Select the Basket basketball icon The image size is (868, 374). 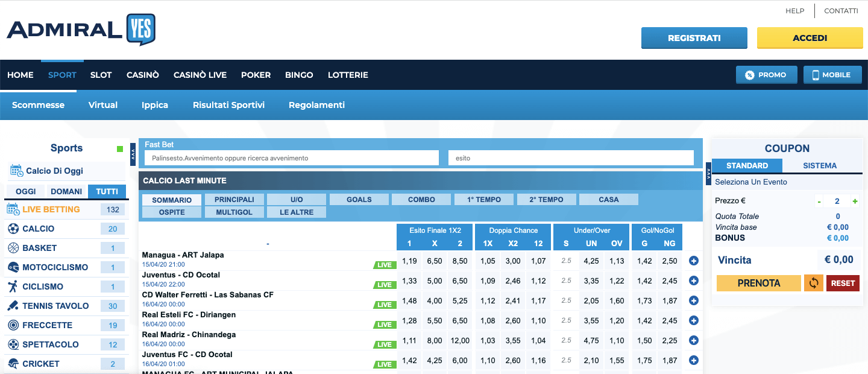pos(13,248)
